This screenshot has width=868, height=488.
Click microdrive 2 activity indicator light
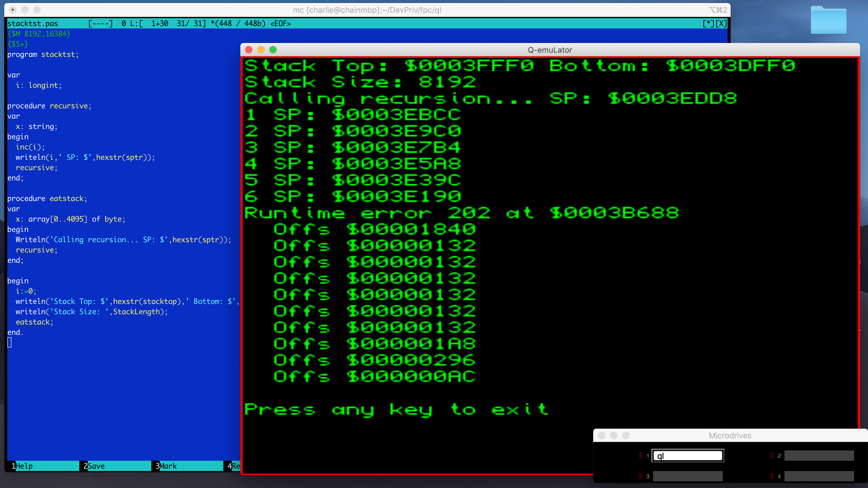tap(772, 455)
